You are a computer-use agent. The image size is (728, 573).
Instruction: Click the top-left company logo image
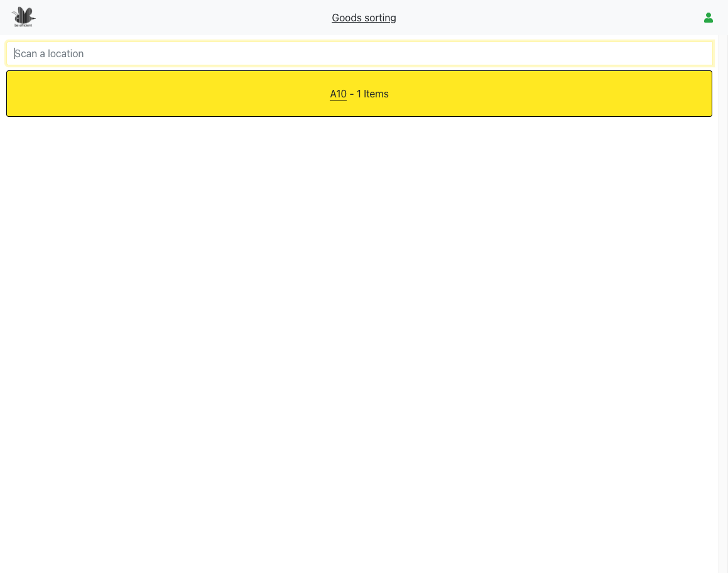click(23, 17)
